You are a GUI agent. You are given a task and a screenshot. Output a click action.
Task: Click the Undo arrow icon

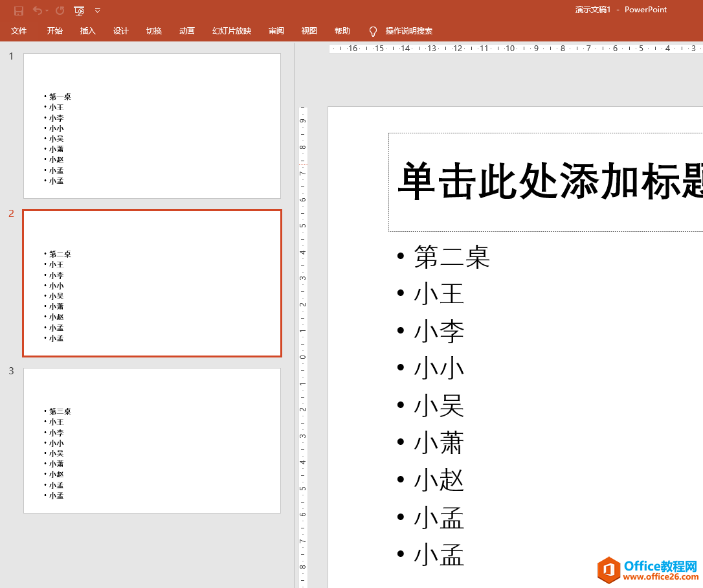[x=37, y=10]
